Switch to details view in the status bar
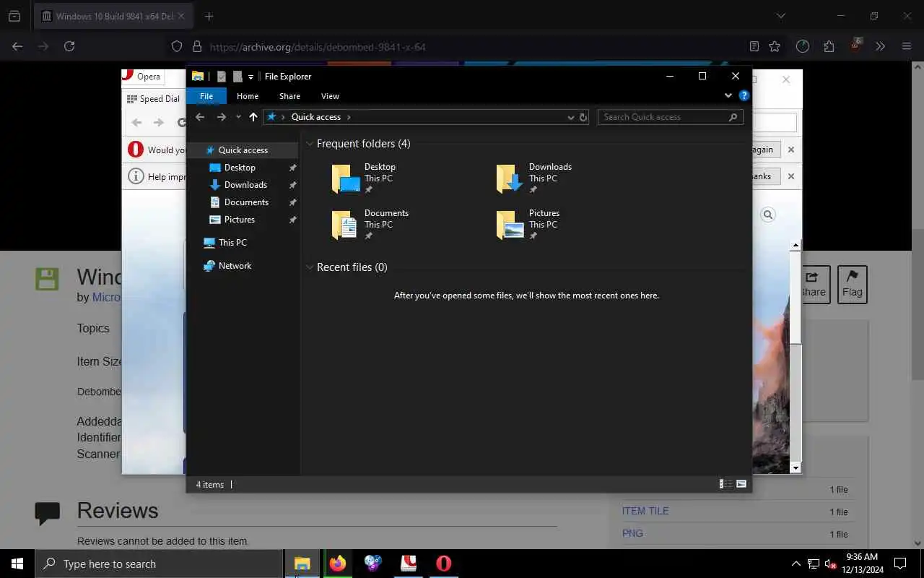Screen dimensions: 924x578 coord(726,484)
